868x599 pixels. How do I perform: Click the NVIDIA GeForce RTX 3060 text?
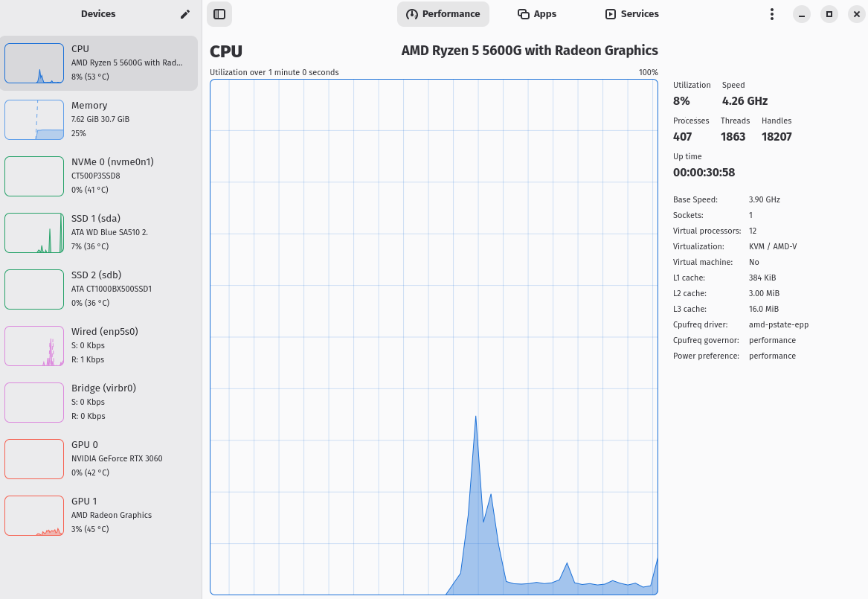click(117, 458)
